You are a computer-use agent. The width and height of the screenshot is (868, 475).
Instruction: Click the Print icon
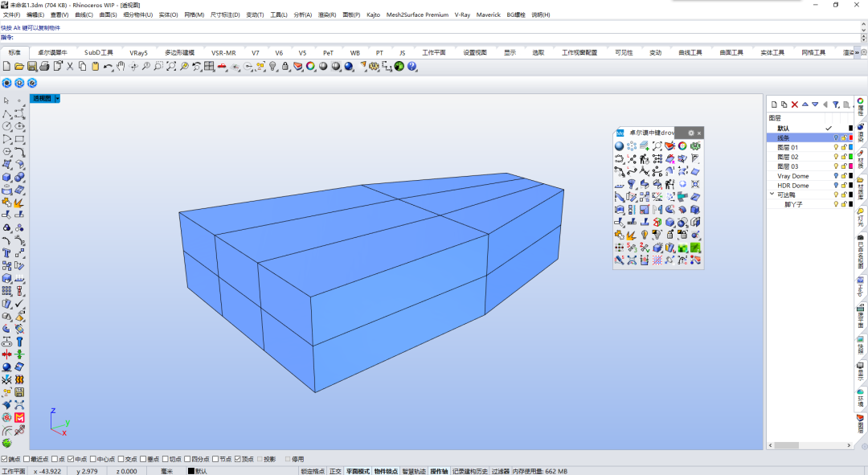(x=44, y=67)
